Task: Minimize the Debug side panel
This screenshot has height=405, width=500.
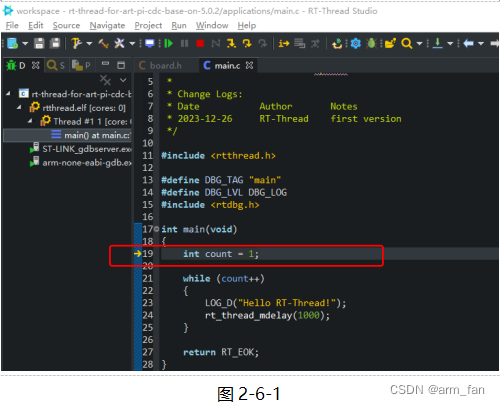Action: (105, 64)
